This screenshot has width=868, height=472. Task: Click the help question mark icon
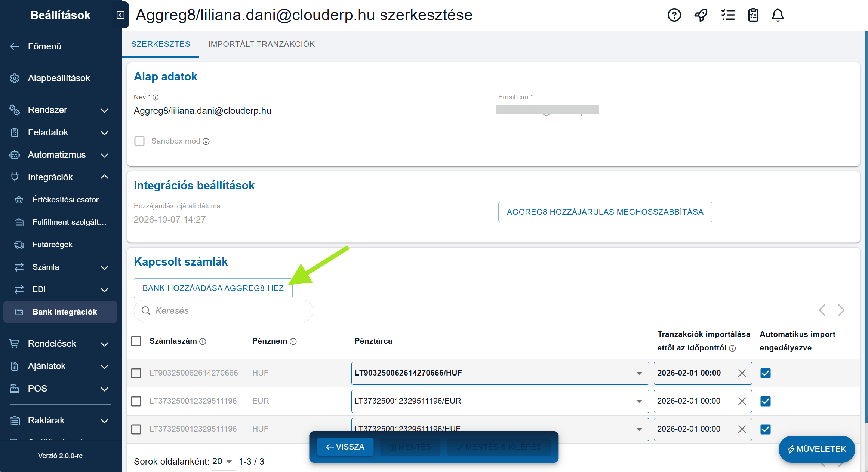(674, 15)
